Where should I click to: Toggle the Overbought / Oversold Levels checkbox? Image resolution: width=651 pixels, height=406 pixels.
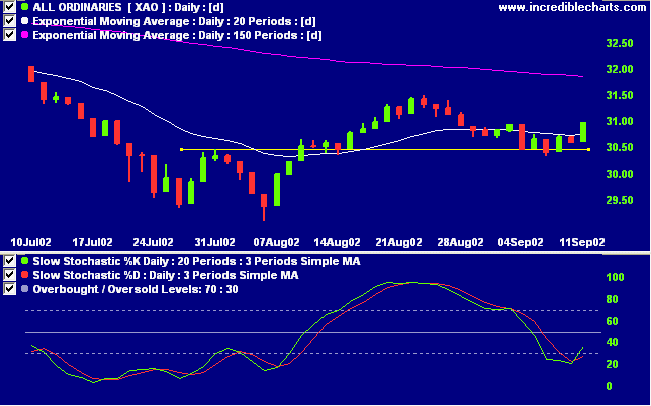(10, 289)
